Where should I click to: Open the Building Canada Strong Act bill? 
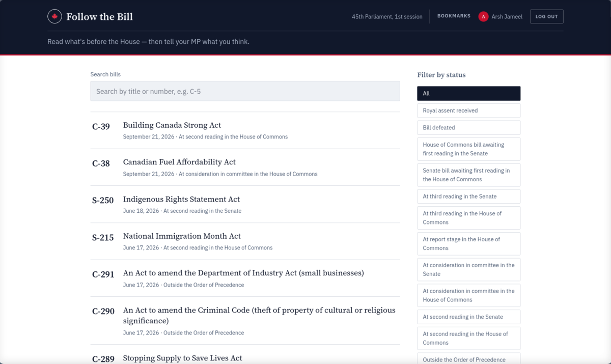point(245,130)
